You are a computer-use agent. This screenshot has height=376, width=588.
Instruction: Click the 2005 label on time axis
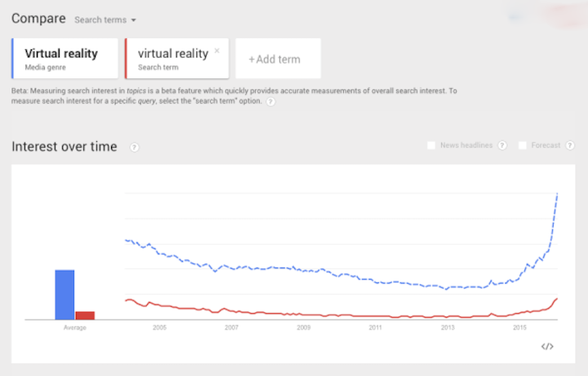pos(159,328)
